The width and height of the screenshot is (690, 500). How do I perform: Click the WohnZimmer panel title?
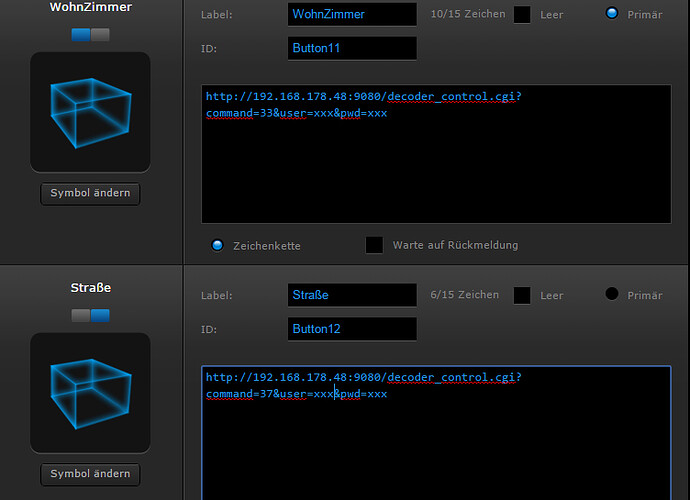pyautogui.click(x=91, y=7)
